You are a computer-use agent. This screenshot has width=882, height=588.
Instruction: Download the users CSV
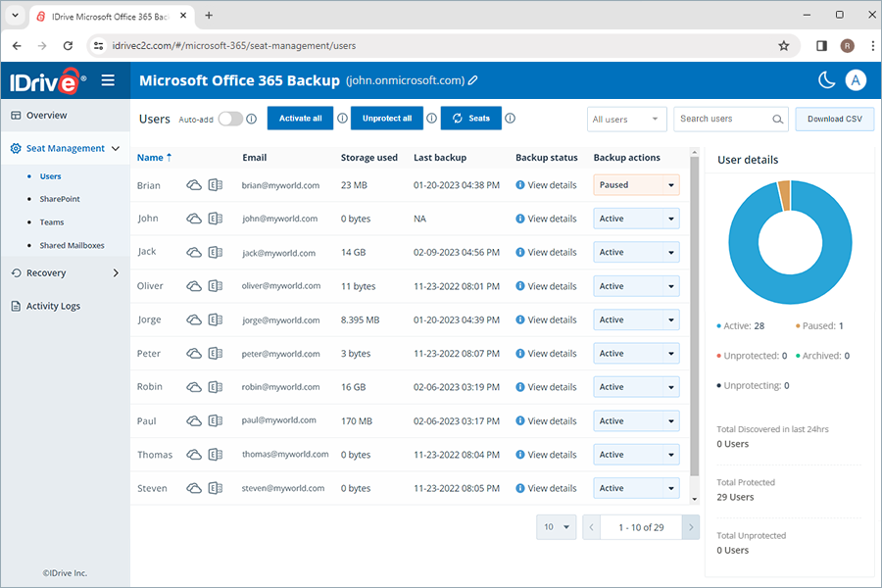(834, 119)
